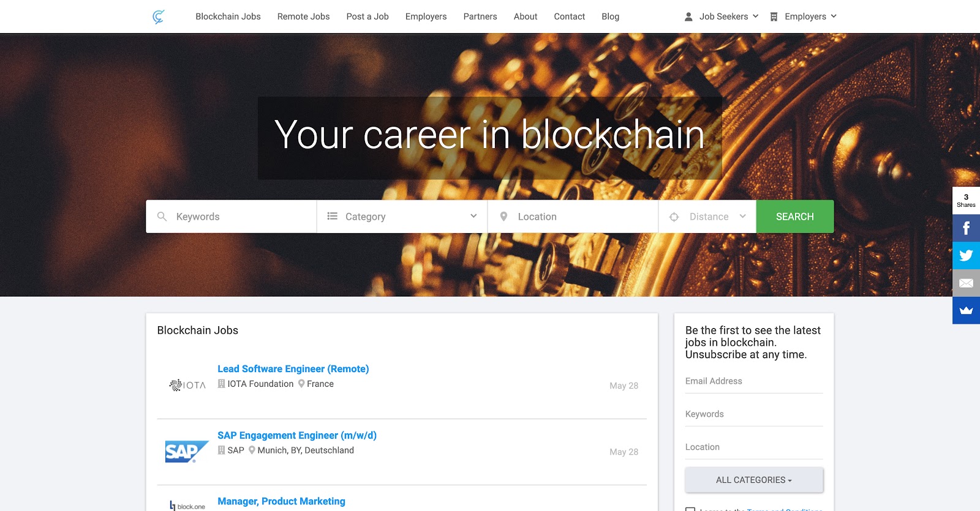980x511 pixels.
Task: Click the site logo in the header
Action: 159,17
